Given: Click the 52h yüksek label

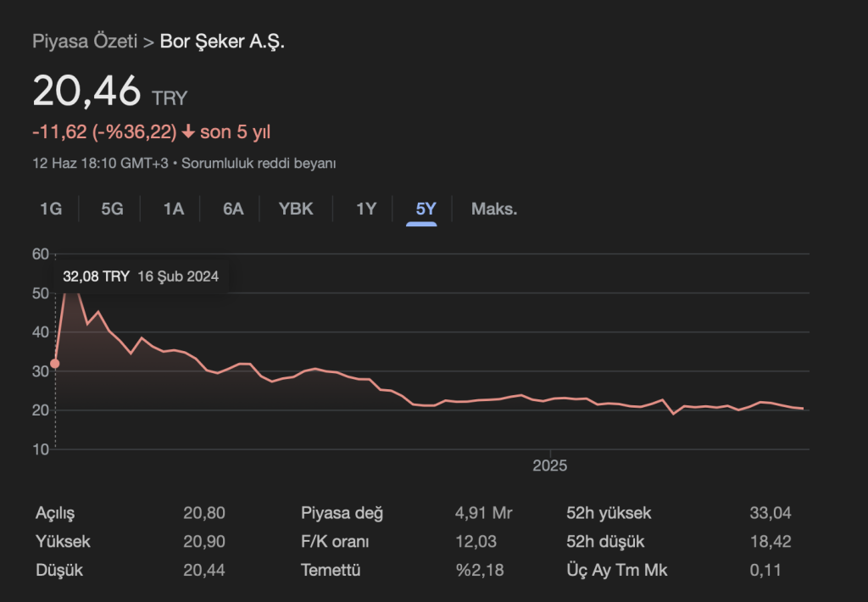Looking at the screenshot, I should click(609, 513).
